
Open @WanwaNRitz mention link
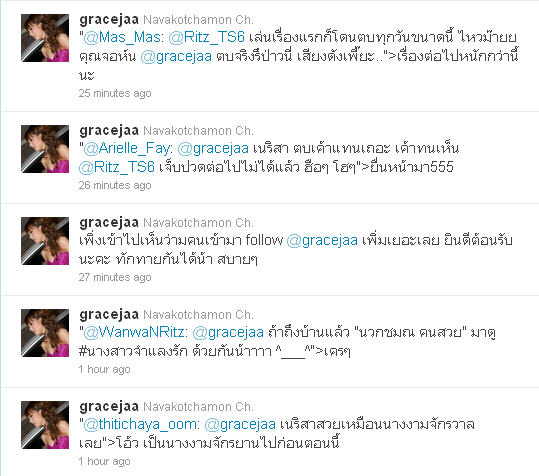click(133, 332)
